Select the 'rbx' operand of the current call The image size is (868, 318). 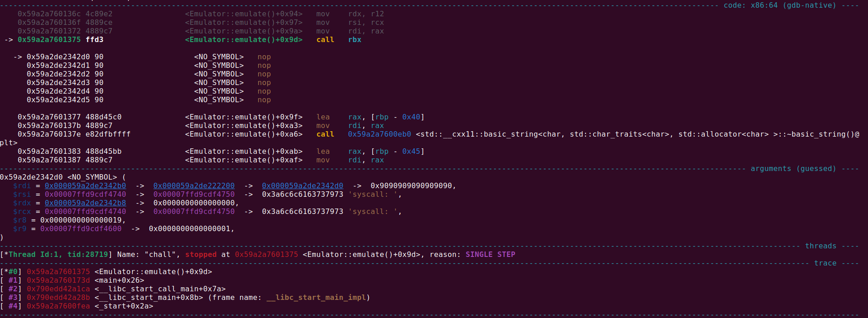[x=355, y=40]
